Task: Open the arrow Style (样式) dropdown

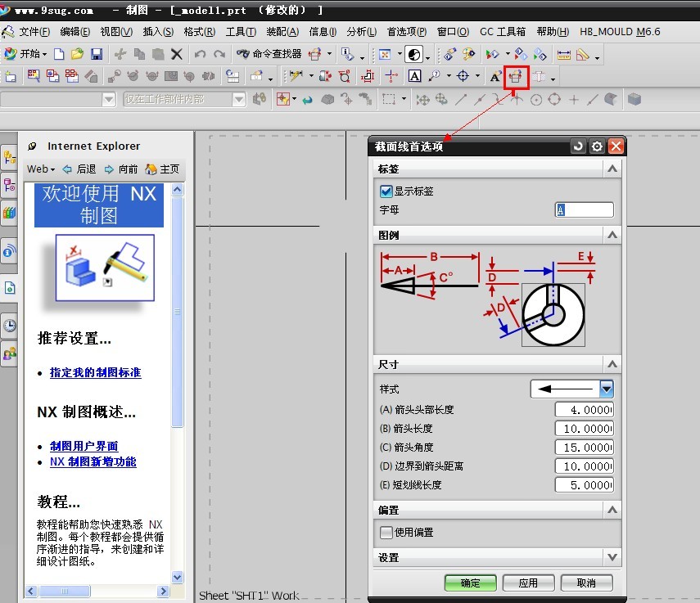Action: click(607, 389)
